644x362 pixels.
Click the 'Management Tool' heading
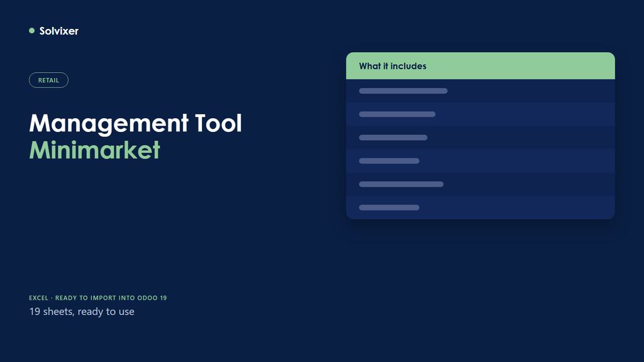pos(136,123)
